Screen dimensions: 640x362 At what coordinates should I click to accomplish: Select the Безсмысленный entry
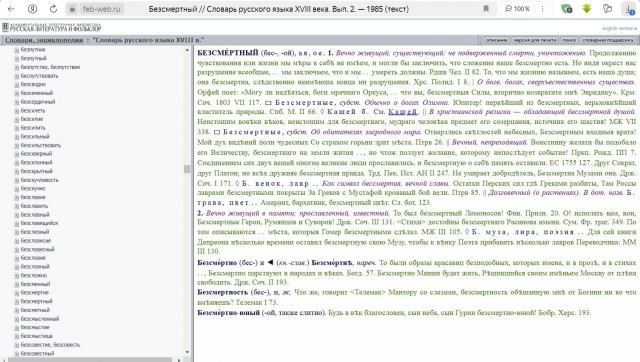(x=40, y=319)
